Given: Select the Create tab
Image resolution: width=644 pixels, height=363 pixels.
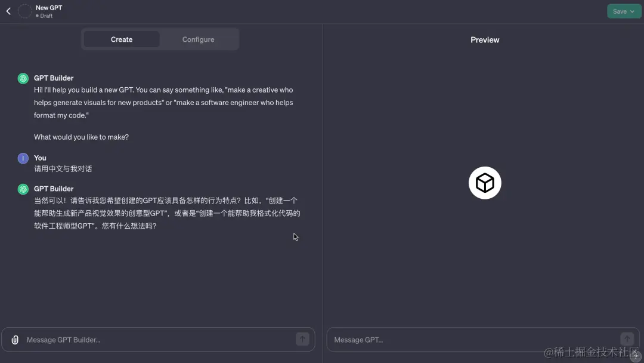Looking at the screenshot, I should tap(121, 39).
